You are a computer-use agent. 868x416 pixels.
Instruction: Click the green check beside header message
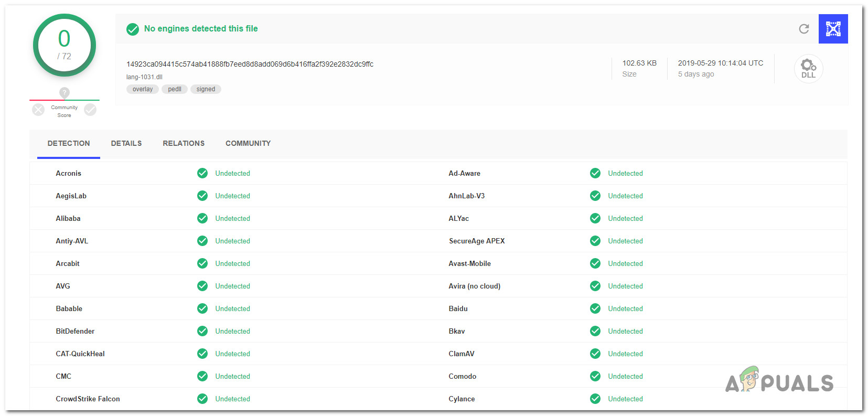[x=133, y=29]
